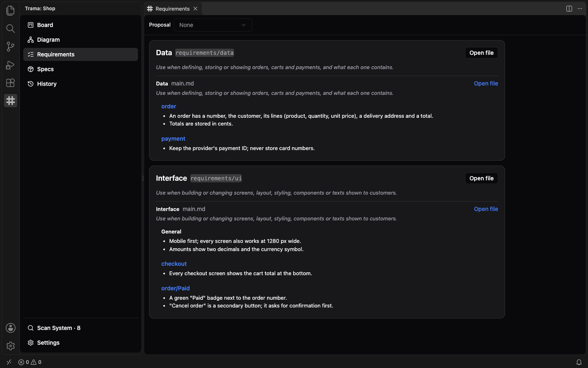Open notifications bell in status bar

(x=579, y=362)
